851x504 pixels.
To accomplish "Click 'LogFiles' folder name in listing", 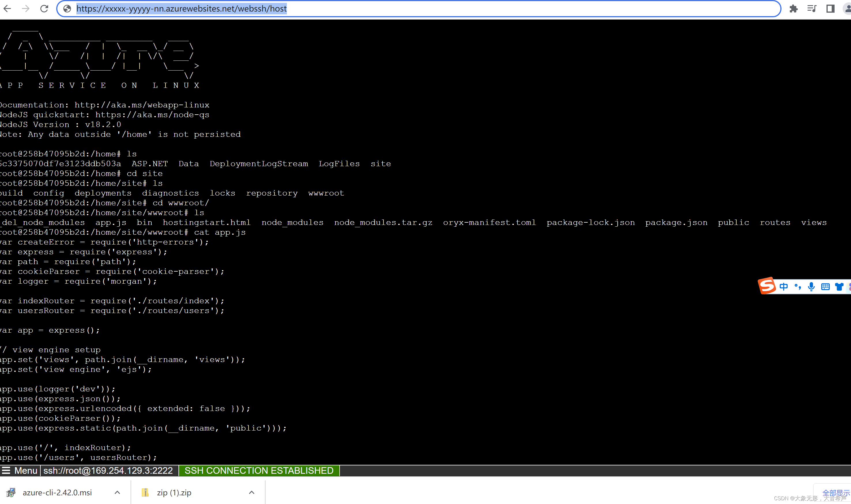I will click(x=339, y=164).
